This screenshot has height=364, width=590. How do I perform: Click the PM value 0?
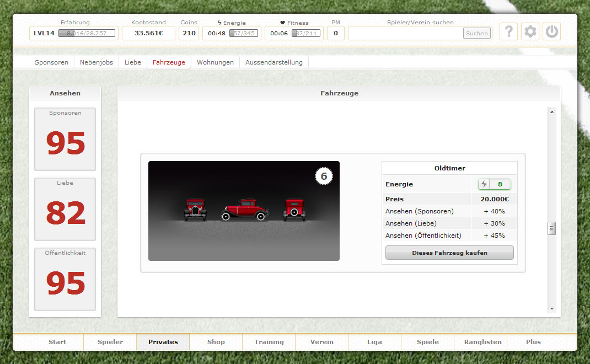pyautogui.click(x=336, y=33)
